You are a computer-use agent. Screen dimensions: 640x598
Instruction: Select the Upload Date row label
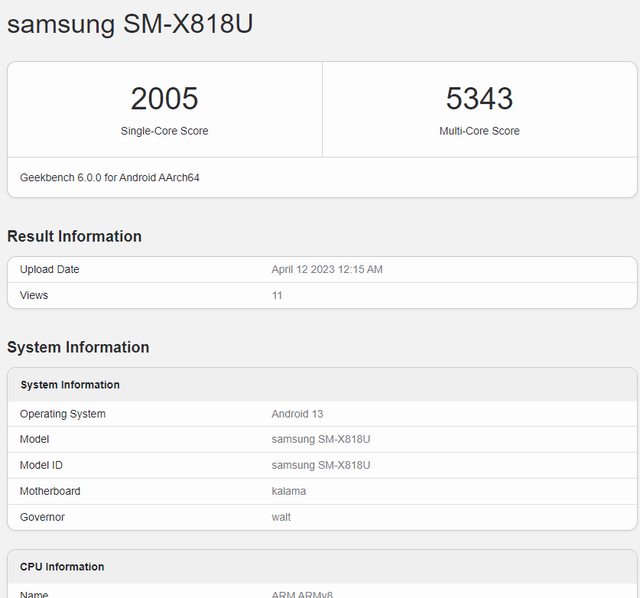[49, 269]
